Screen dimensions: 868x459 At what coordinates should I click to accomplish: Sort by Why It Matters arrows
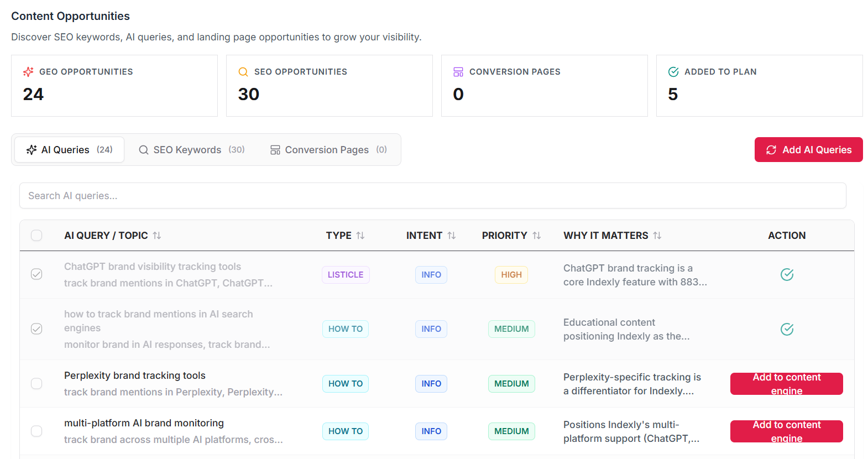click(657, 236)
